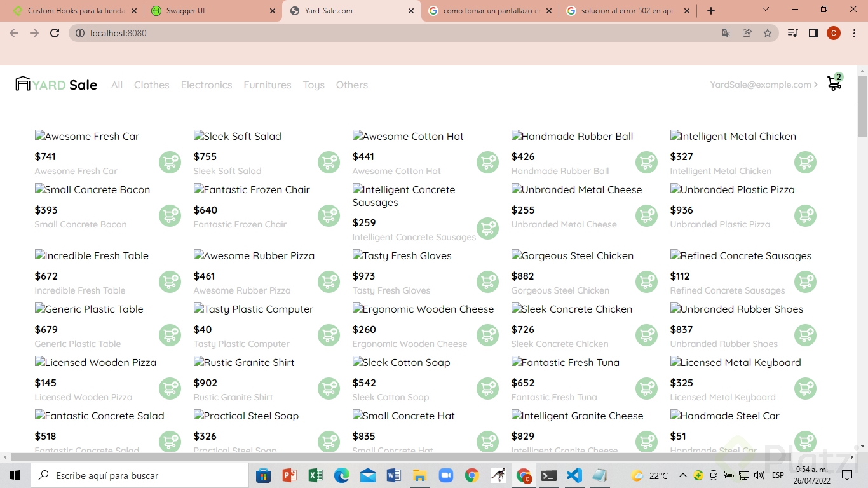Viewport: 868px width, 488px height.
Task: Add Sleek Cotton Soap to cart
Action: tap(487, 389)
